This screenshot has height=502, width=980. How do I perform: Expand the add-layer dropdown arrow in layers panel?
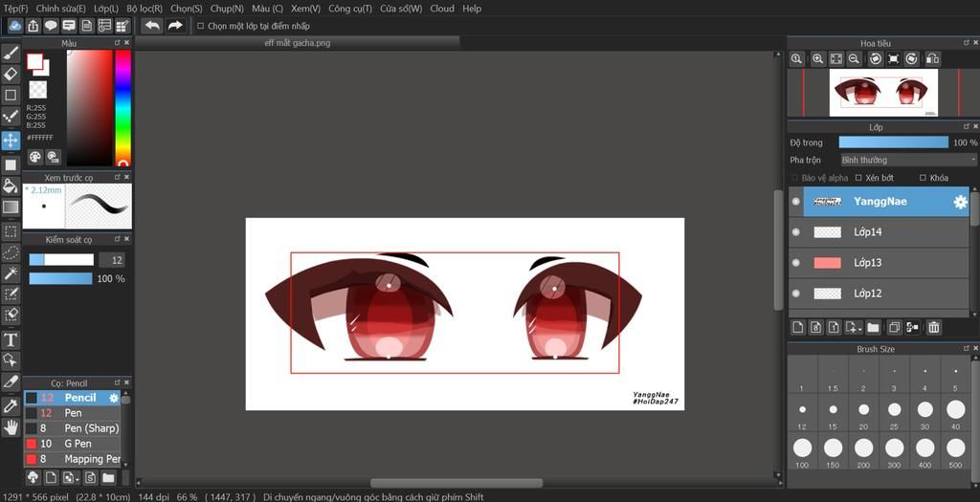[x=859, y=328]
